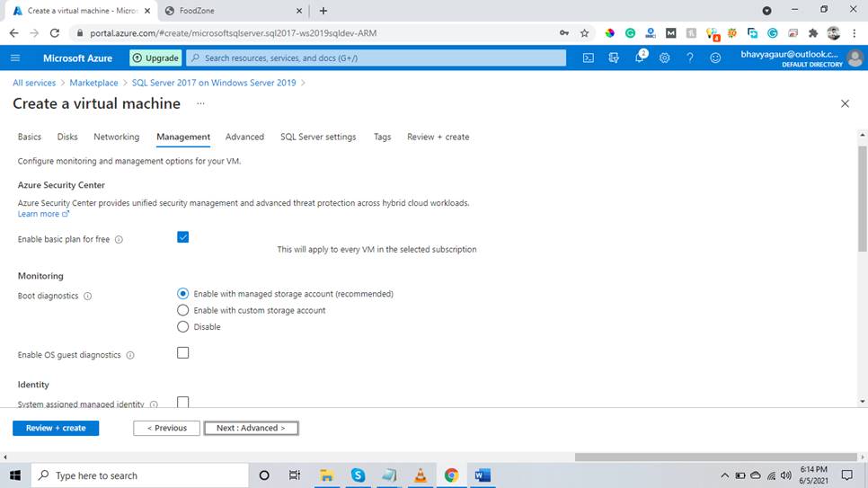This screenshot has width=868, height=488.
Task: Show info for Enable basic plan for free
Action: pyautogui.click(x=119, y=239)
